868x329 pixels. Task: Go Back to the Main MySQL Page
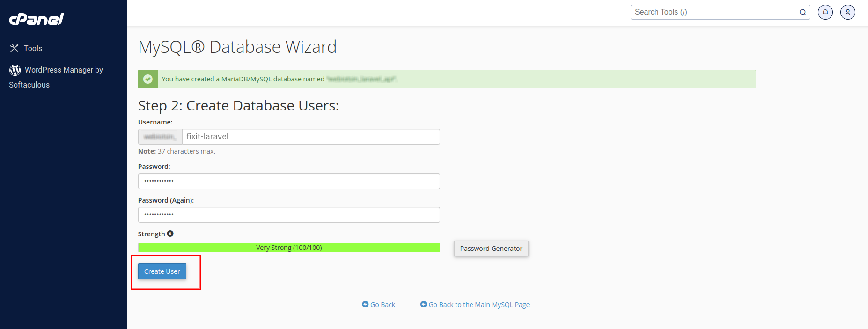479,305
